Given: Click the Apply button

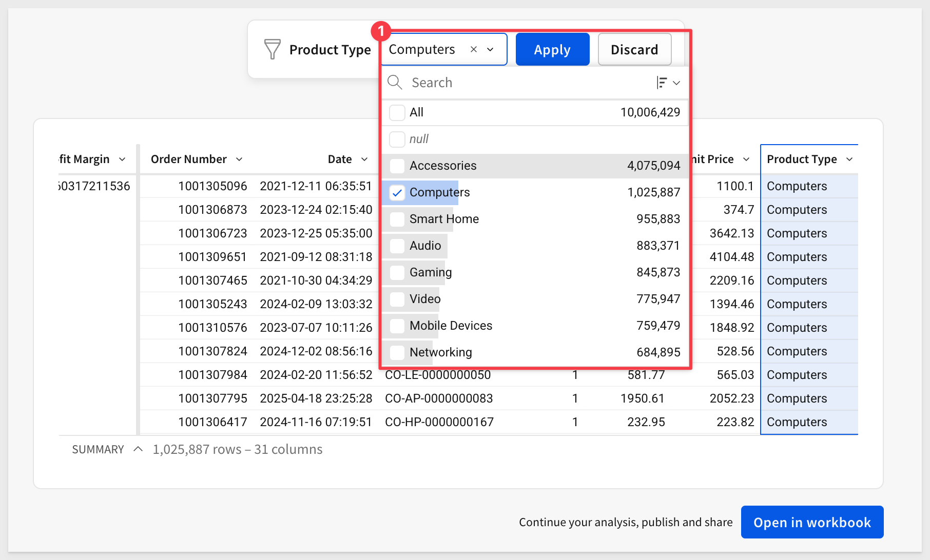Looking at the screenshot, I should (x=552, y=49).
